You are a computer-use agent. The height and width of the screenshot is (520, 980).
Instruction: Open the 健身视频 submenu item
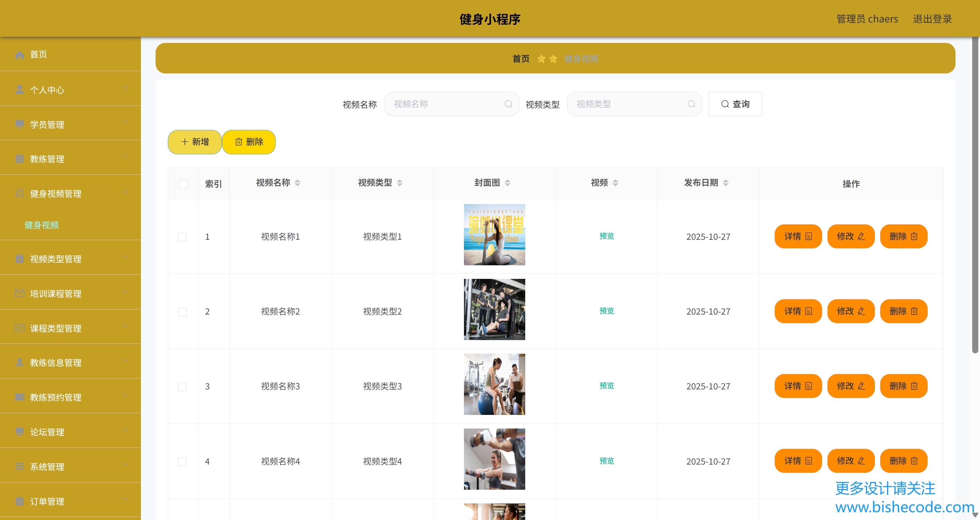[x=42, y=225]
